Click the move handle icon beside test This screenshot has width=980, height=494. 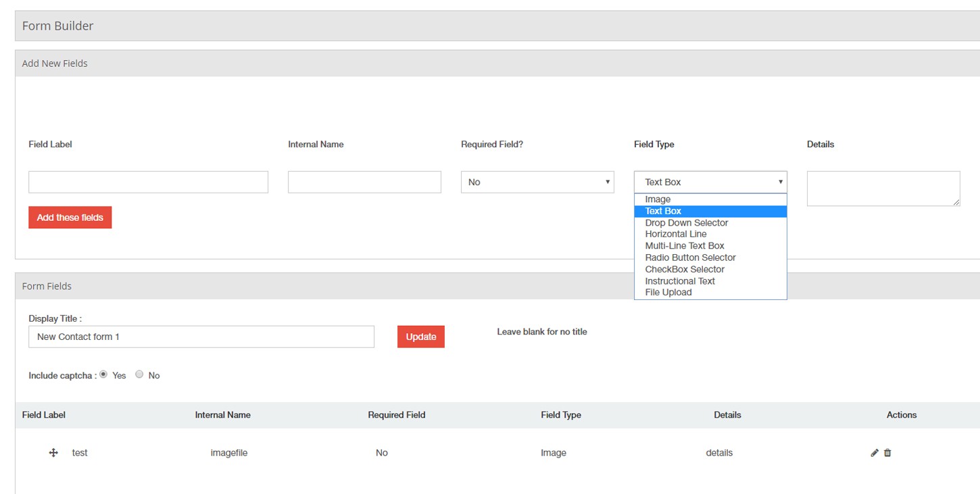click(x=53, y=453)
